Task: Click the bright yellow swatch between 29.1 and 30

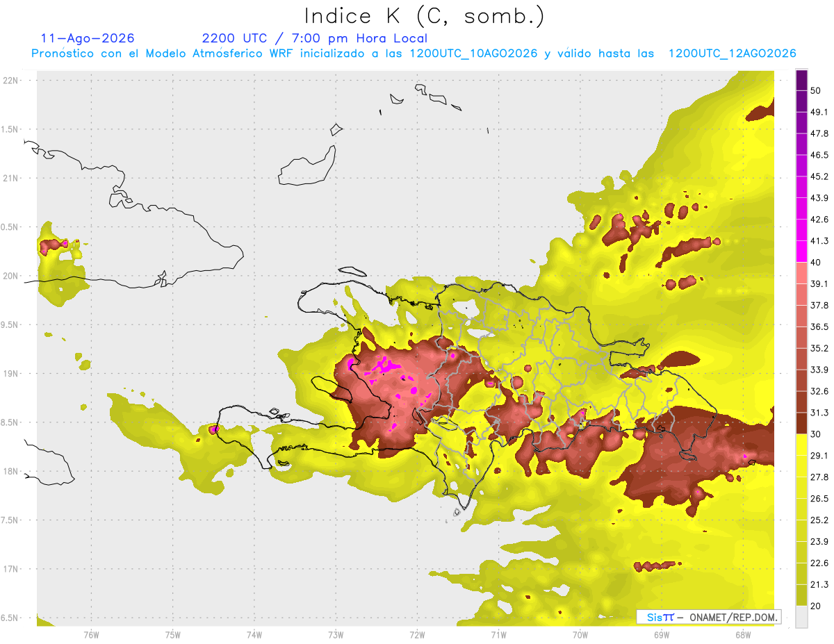Action: tap(801, 445)
